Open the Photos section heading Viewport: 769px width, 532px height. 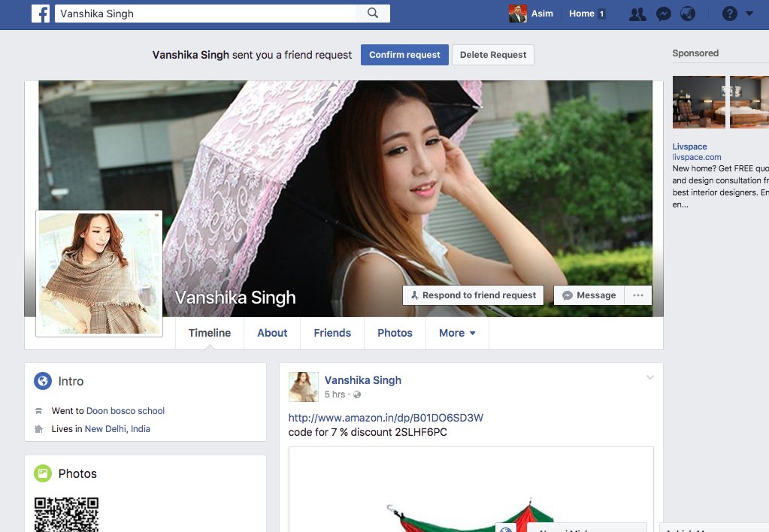click(x=77, y=473)
